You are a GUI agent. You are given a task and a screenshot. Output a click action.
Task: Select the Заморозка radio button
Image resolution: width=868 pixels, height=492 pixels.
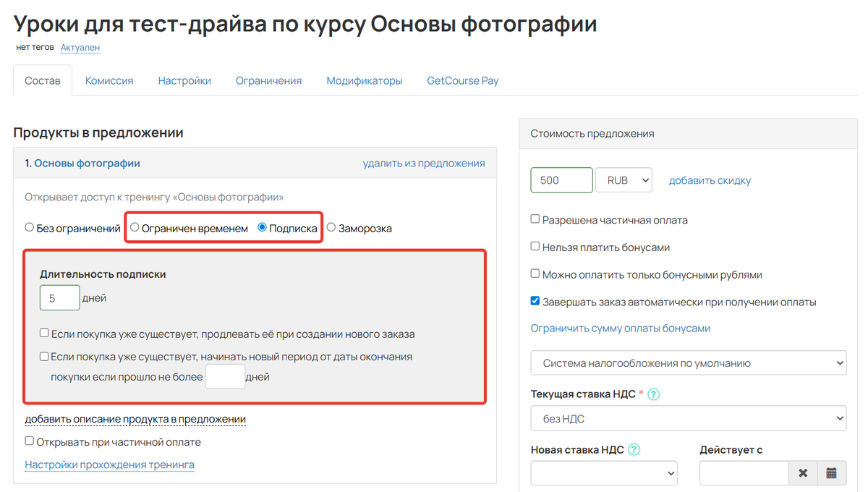(331, 227)
